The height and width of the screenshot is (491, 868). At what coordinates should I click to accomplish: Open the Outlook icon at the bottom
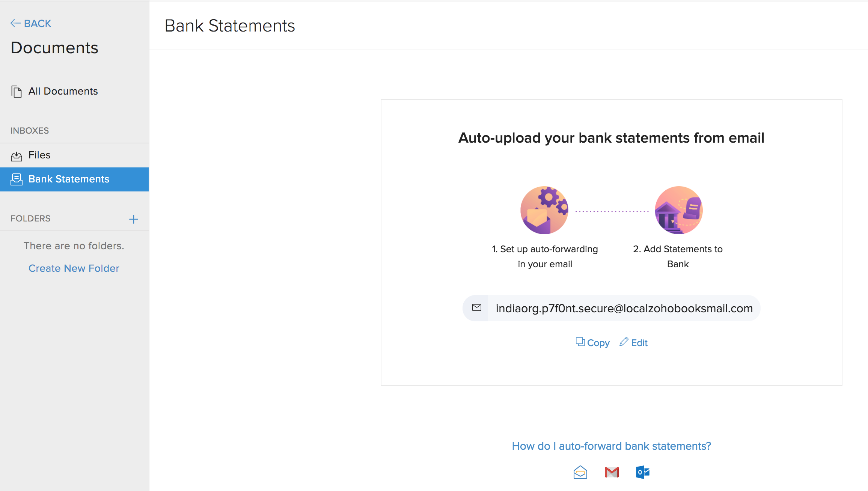tap(642, 472)
